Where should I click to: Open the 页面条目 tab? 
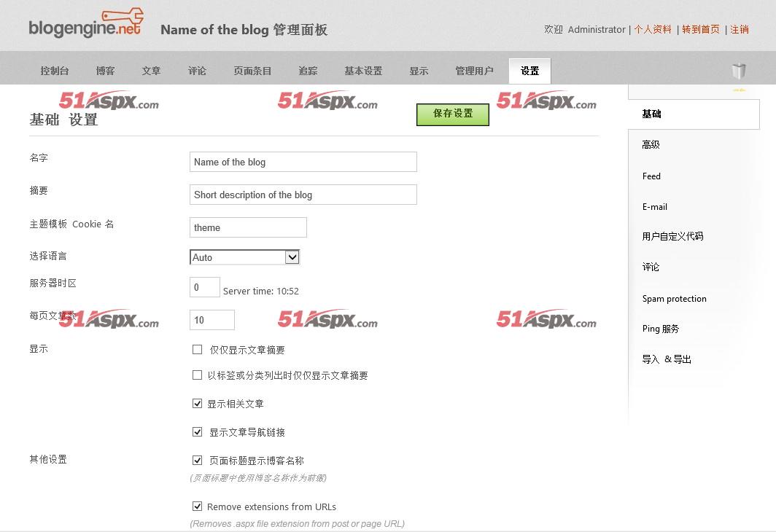click(x=252, y=71)
